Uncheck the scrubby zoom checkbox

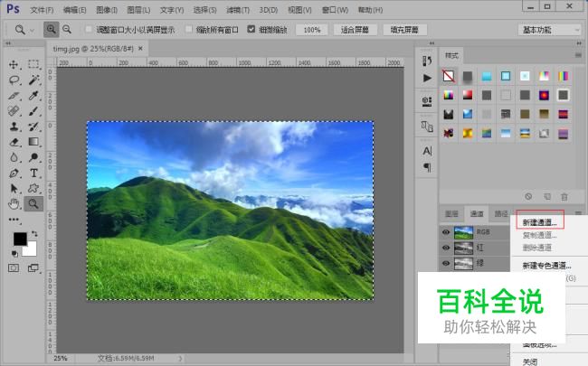(251, 29)
